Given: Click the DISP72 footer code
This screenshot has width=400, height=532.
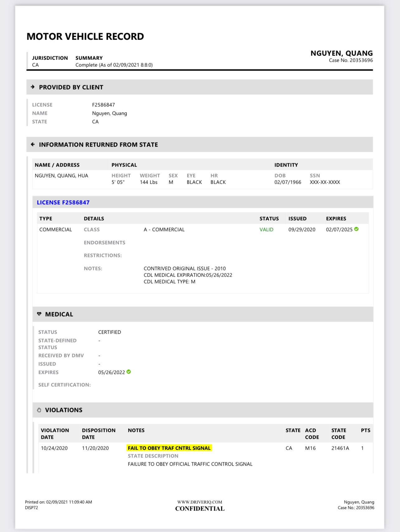Looking at the screenshot, I should (31, 508).
